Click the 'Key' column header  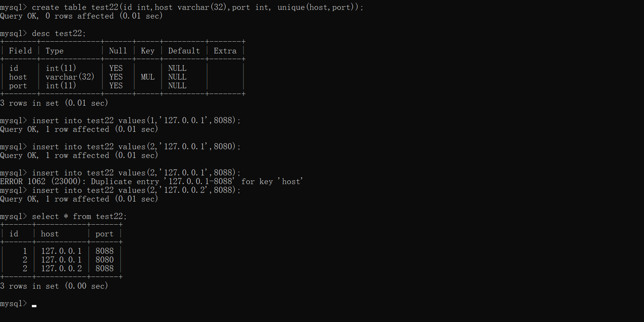(x=148, y=51)
